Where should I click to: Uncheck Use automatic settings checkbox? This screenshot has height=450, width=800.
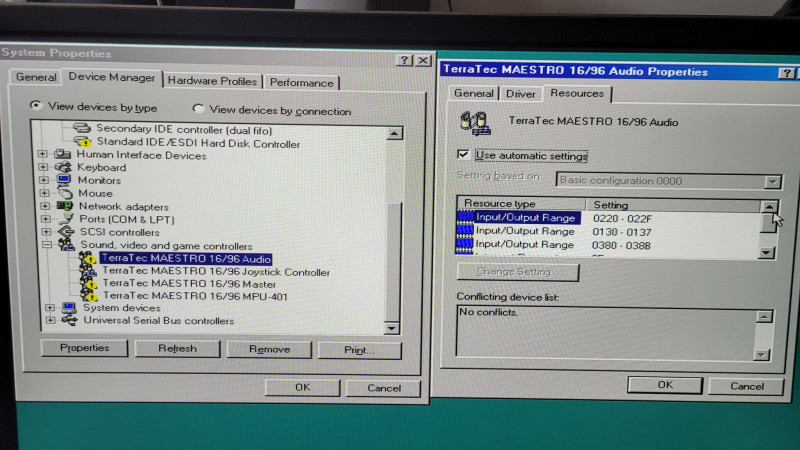point(463,154)
